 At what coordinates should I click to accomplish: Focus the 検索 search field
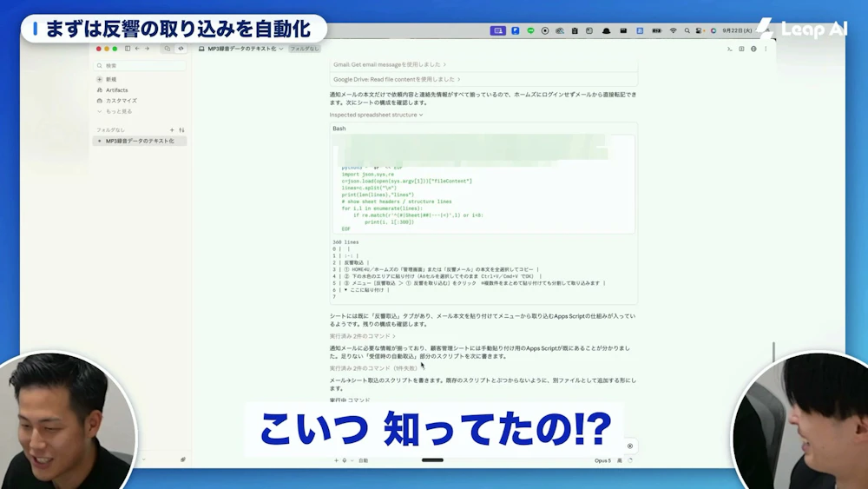[140, 65]
